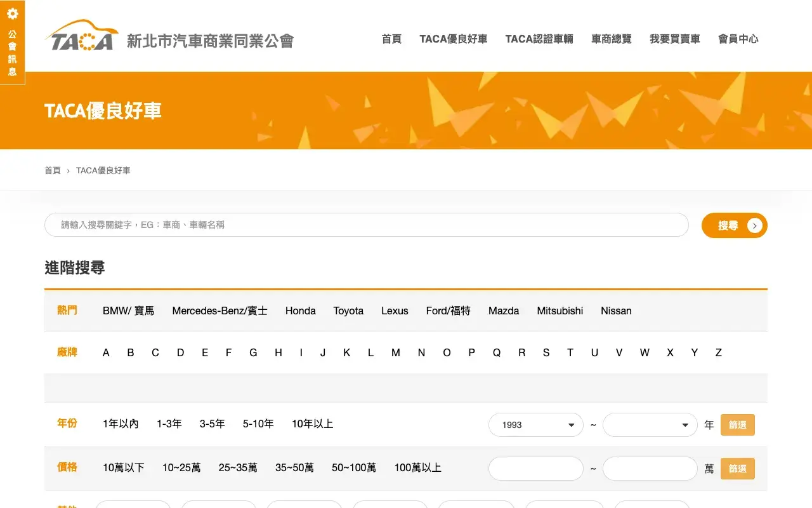Open the 1993 start year dropdown
812x508 pixels.
(x=536, y=425)
